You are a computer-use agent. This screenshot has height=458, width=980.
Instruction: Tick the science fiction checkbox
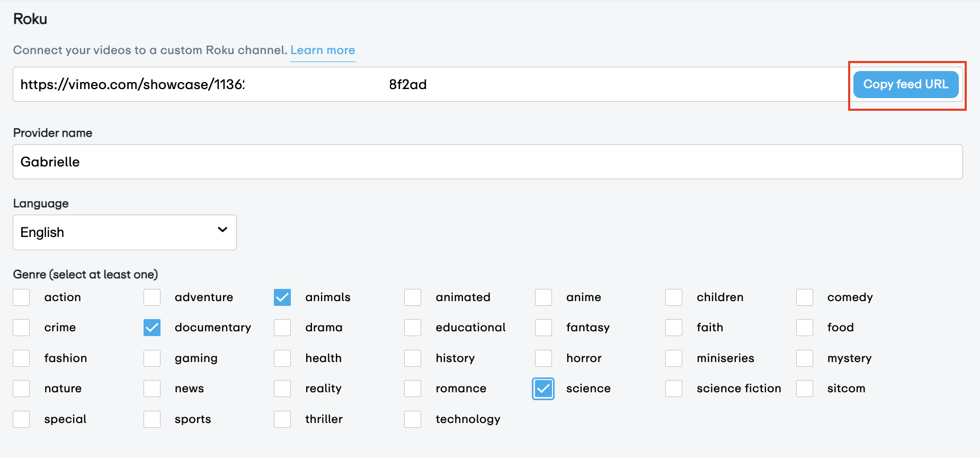tap(674, 389)
